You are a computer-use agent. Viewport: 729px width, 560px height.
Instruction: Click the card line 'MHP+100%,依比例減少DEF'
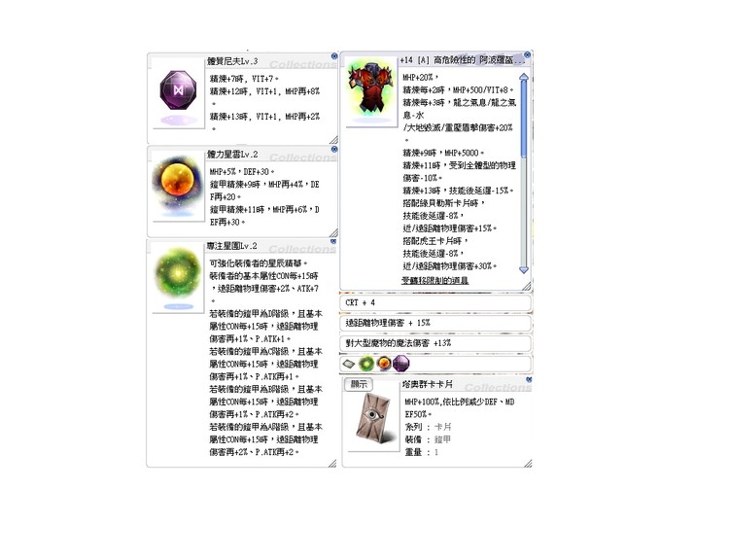(x=460, y=402)
